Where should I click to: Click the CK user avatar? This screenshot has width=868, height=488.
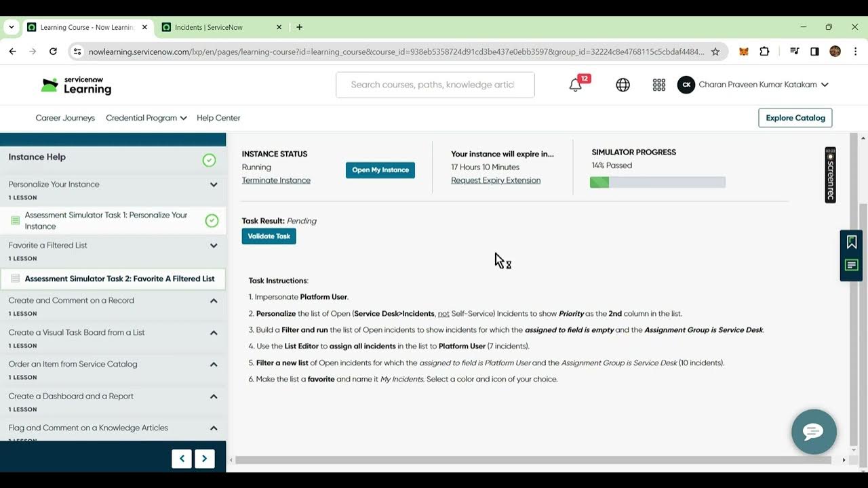click(686, 85)
